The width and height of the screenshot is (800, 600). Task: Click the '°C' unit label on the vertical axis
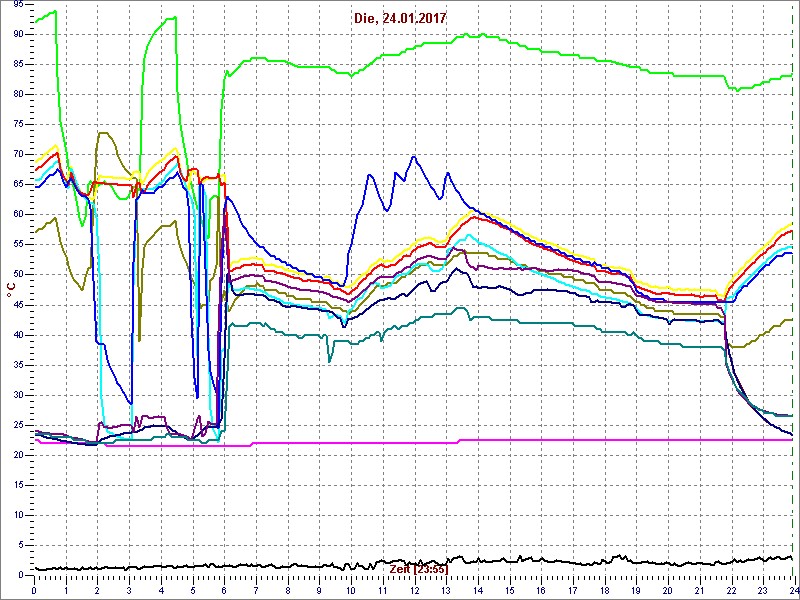[x=10, y=291]
